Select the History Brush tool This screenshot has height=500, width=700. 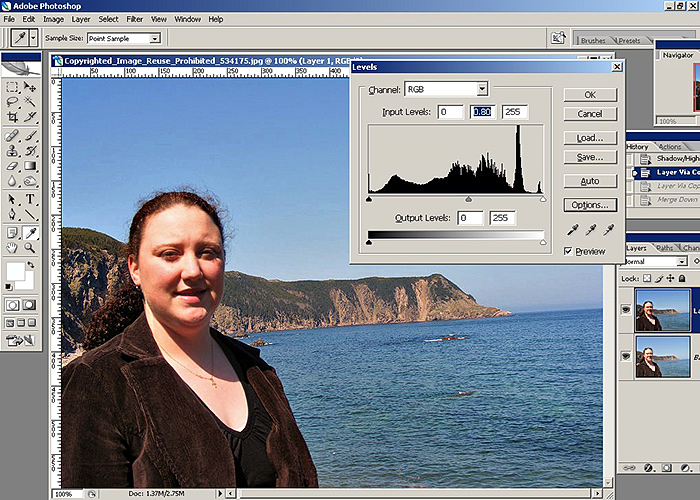[x=30, y=151]
